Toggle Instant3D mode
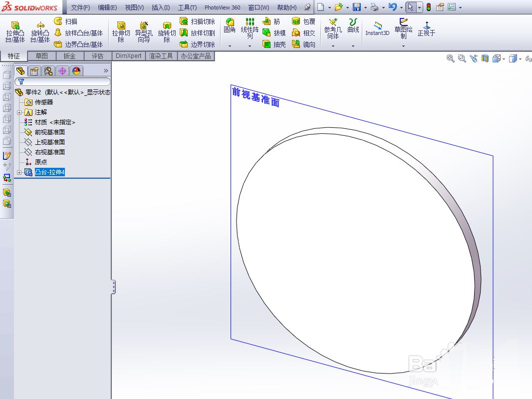The image size is (532, 399). pos(377,28)
